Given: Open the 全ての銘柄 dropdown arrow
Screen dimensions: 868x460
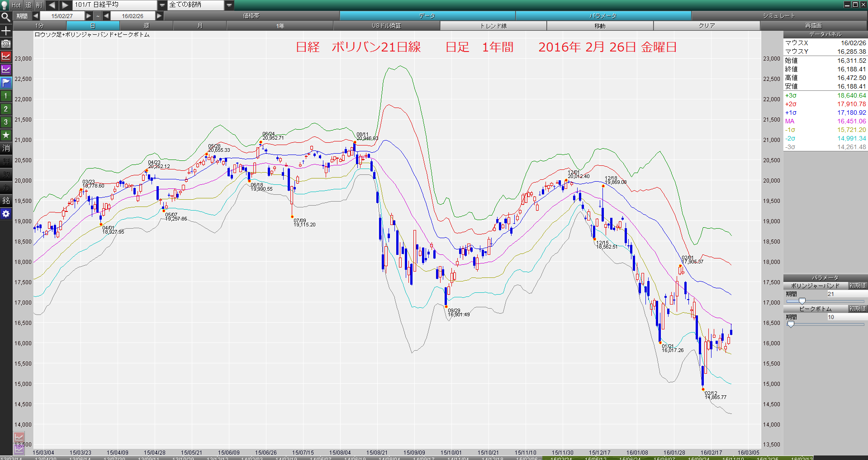Looking at the screenshot, I should 229,5.
